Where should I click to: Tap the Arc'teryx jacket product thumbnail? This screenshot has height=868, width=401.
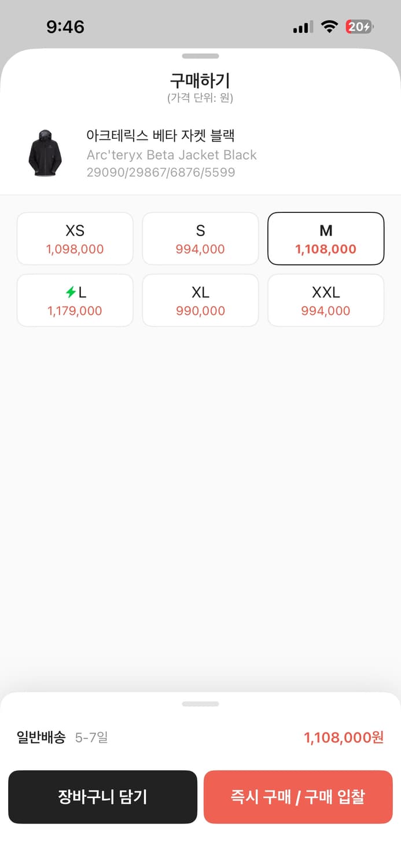point(45,153)
